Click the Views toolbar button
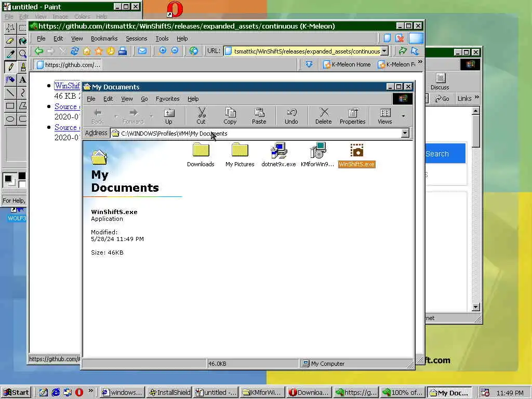The image size is (532, 399). pyautogui.click(x=385, y=116)
